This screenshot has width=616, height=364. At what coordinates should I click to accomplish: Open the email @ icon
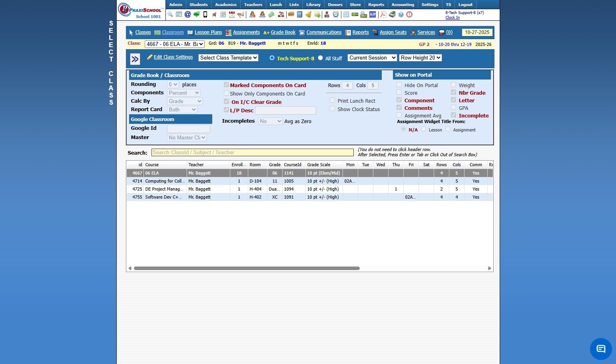pos(187,14)
